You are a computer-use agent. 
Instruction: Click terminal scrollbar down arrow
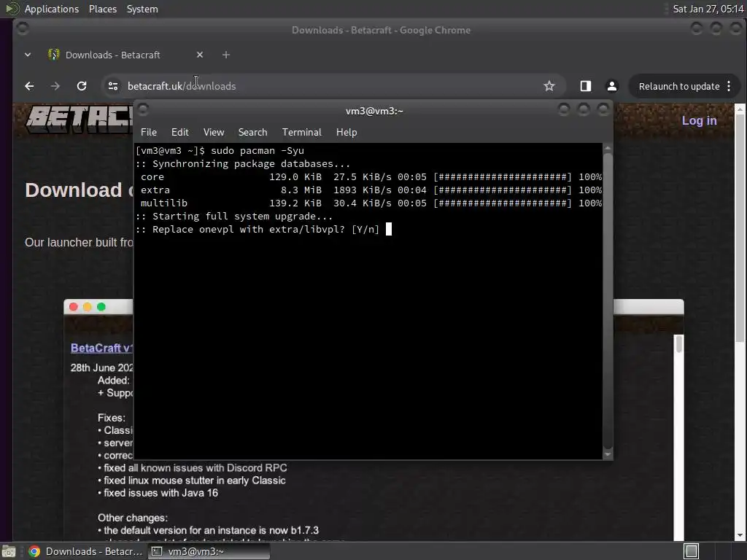(608, 455)
